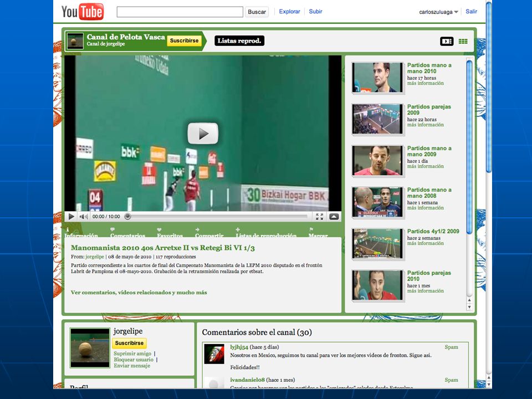The width and height of the screenshot is (532, 399).
Task: Open the Comentarios tab
Action: coord(127,233)
